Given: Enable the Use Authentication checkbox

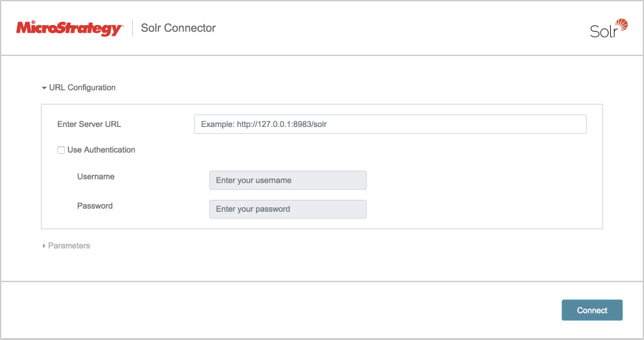Looking at the screenshot, I should [x=61, y=150].
